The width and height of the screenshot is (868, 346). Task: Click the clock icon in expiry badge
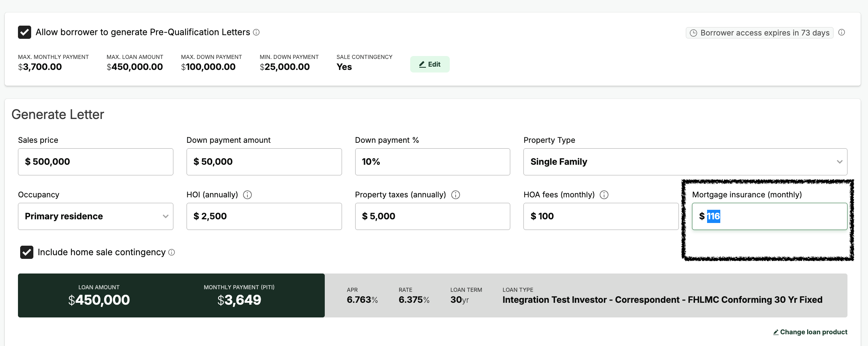point(694,33)
